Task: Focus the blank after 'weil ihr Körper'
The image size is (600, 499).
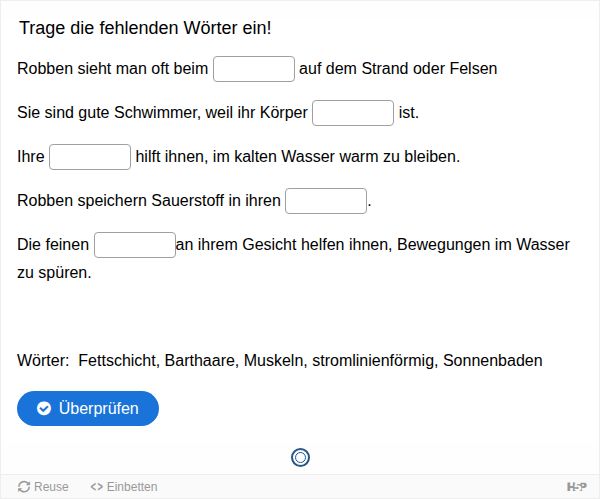Action: [353, 113]
